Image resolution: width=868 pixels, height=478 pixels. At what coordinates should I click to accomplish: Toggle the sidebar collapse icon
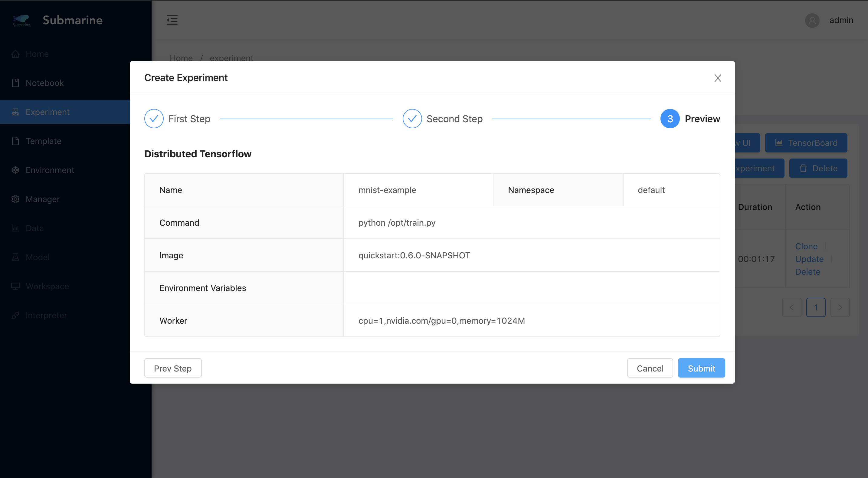pyautogui.click(x=172, y=20)
